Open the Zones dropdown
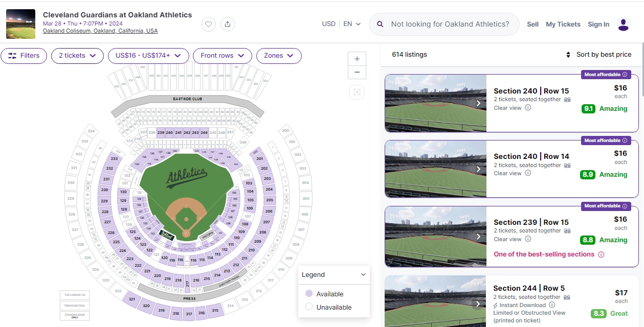 (x=279, y=56)
